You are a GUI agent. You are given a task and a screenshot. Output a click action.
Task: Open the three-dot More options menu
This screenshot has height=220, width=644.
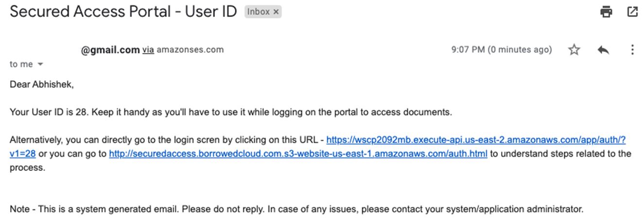pyautogui.click(x=632, y=50)
